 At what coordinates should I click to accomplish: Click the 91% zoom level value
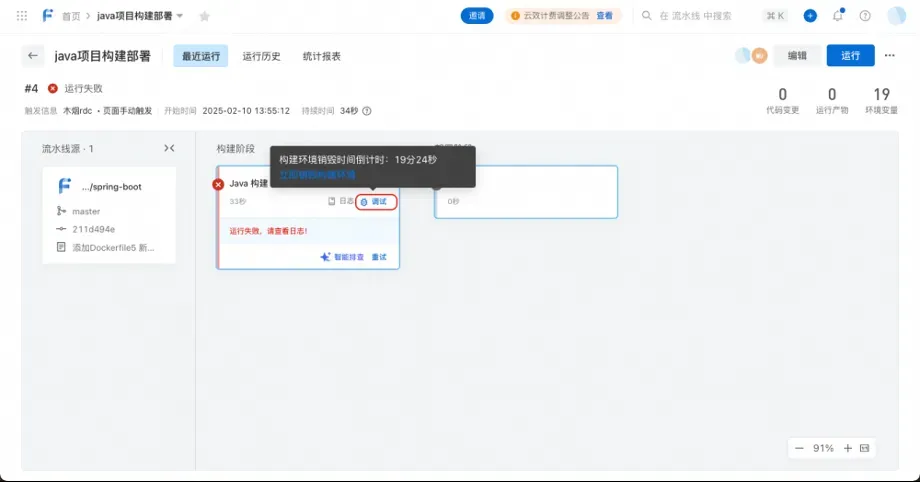[823, 449]
